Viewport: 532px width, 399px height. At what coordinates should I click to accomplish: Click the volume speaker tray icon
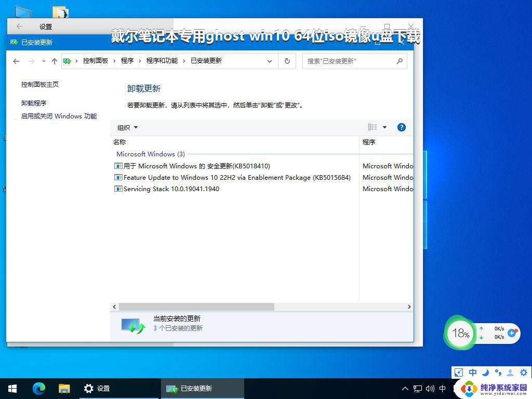[x=430, y=388]
